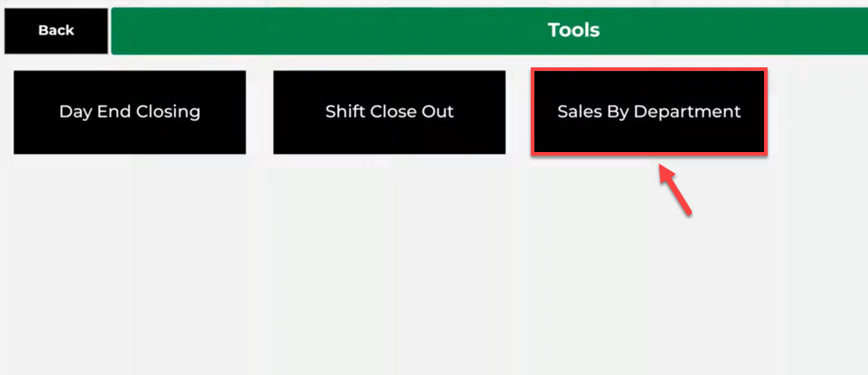Open Shift Close Out
The width and height of the screenshot is (868, 375).
click(389, 112)
